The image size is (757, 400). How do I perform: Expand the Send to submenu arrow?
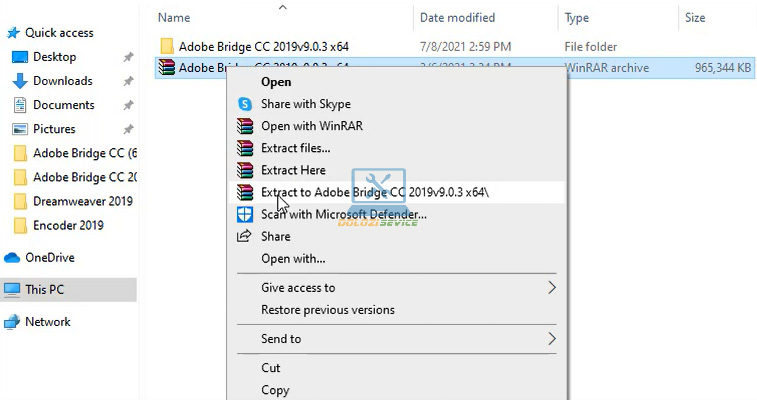pyautogui.click(x=552, y=339)
